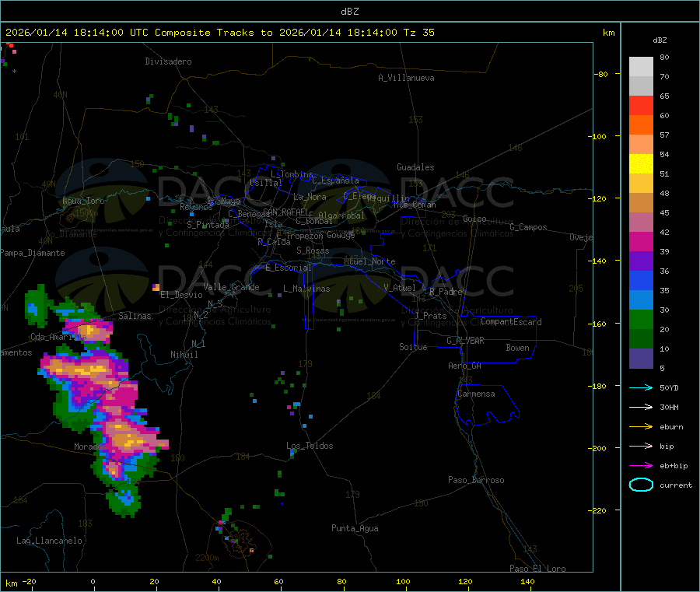Click the 'Soitue' map label
The height and width of the screenshot is (592, 700).
click(413, 347)
